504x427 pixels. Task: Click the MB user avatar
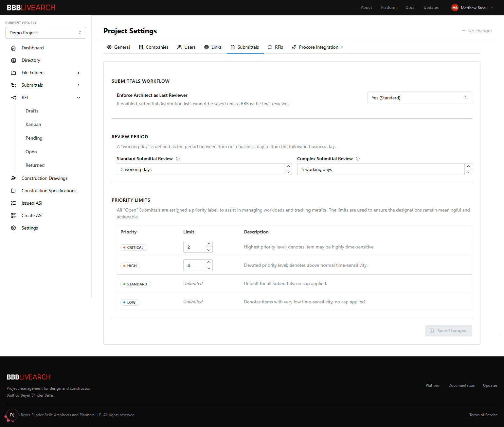point(455,8)
